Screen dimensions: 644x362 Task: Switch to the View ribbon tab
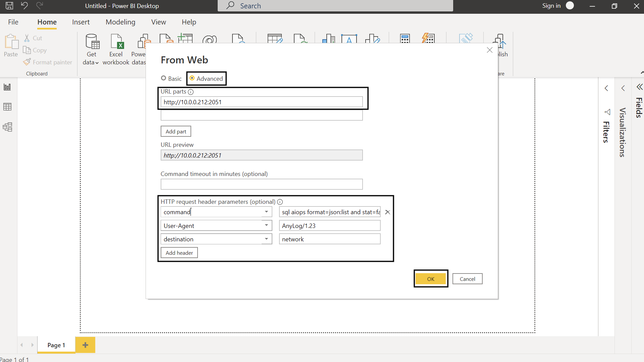[x=159, y=22]
